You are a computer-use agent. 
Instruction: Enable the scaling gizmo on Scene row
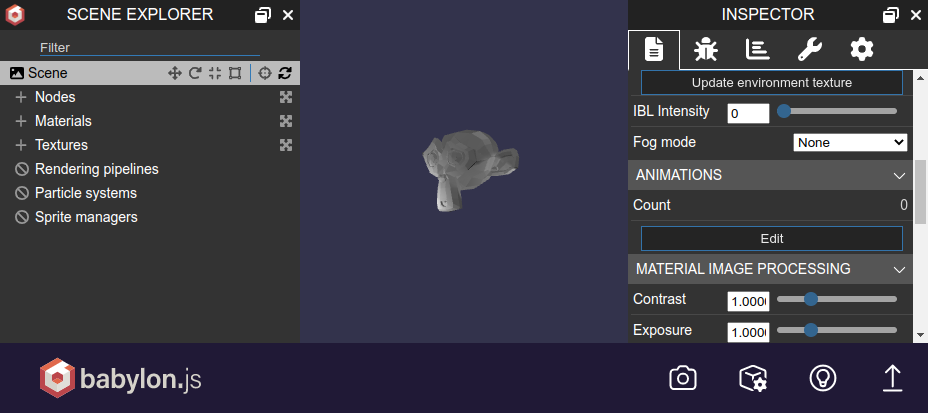click(x=215, y=73)
